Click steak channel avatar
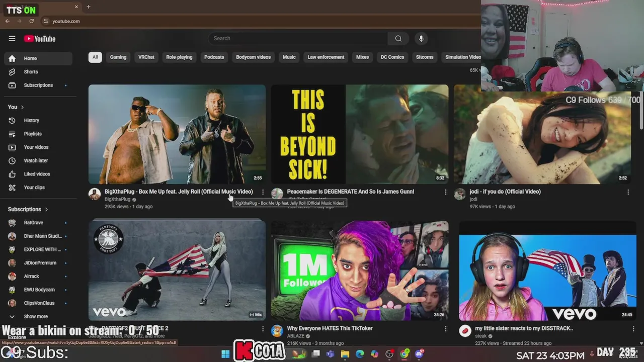The image size is (644, 362). pyautogui.click(x=465, y=331)
